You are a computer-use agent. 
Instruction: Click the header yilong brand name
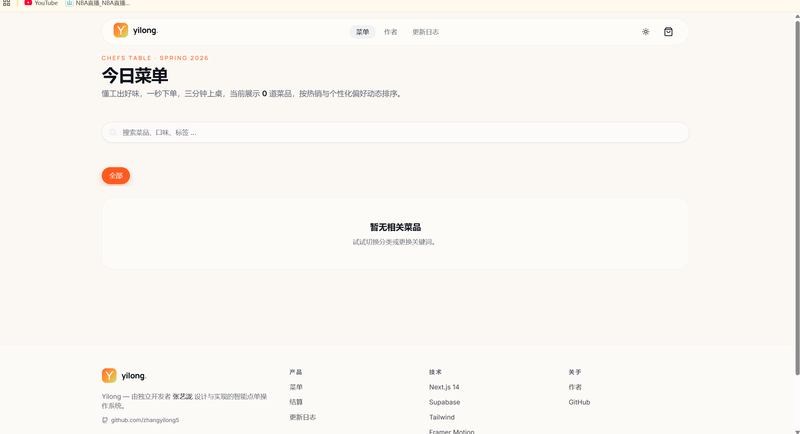tap(145, 31)
